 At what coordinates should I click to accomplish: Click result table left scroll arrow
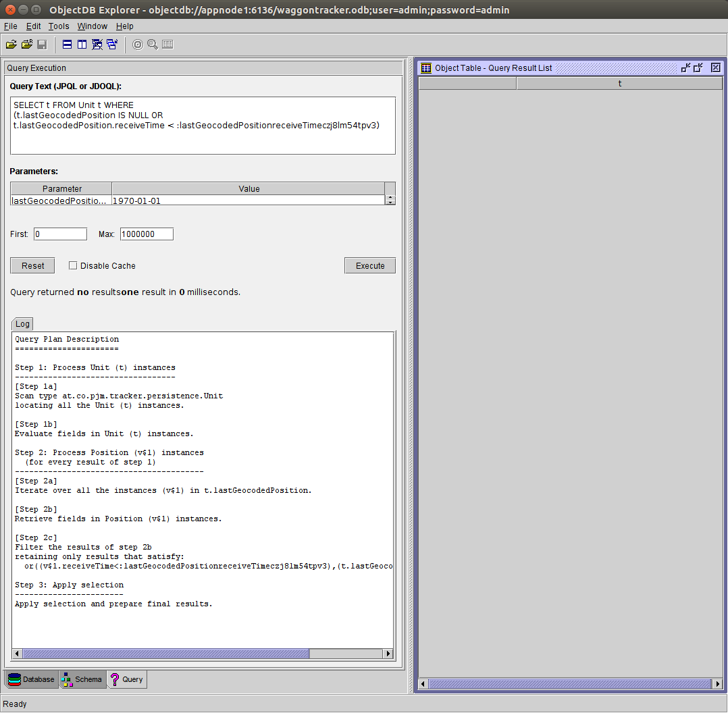[423, 684]
